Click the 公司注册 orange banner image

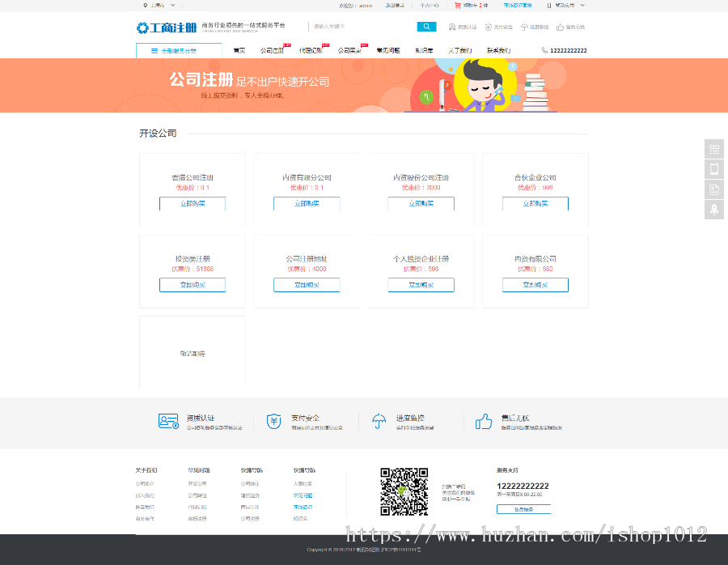364,86
